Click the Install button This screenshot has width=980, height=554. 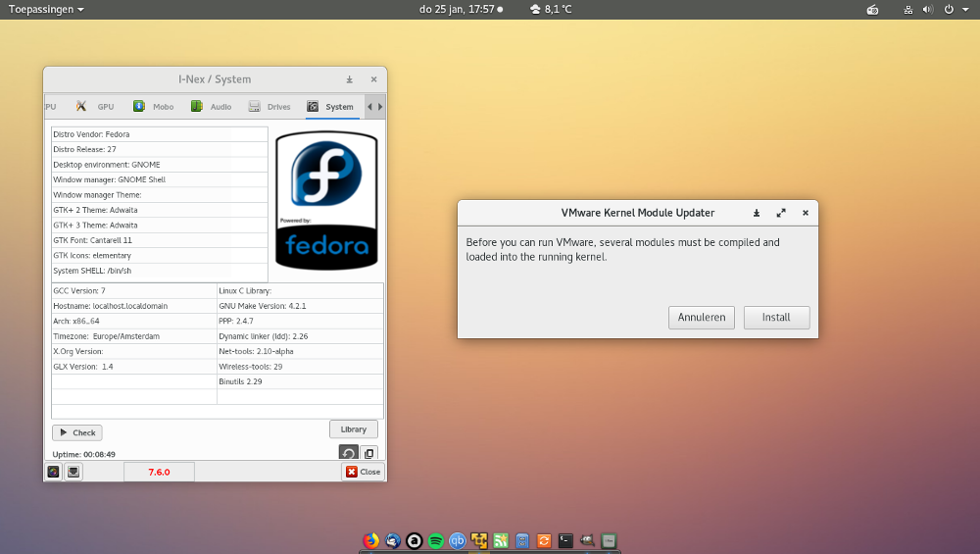pos(776,317)
